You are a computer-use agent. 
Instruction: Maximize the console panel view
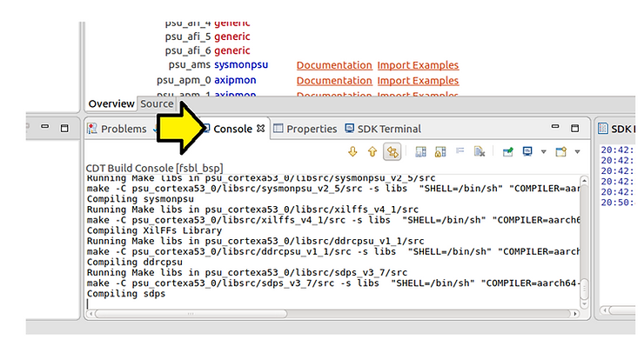tap(575, 129)
